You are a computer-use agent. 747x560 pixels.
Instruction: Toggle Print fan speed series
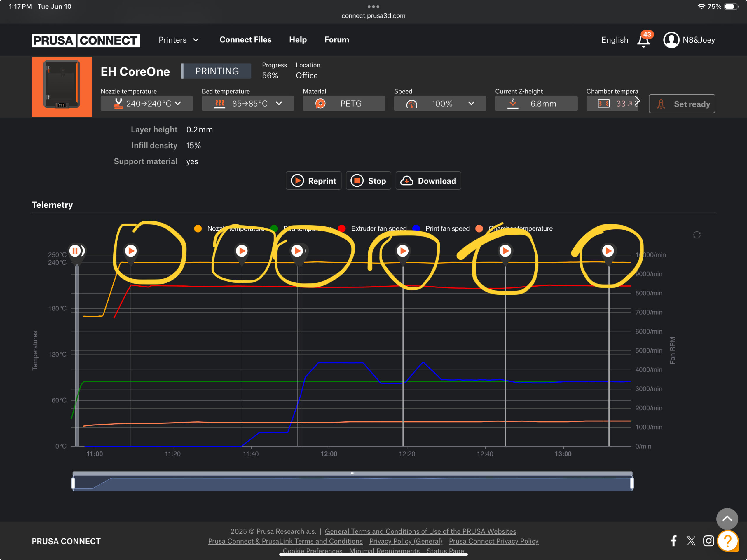(441, 229)
